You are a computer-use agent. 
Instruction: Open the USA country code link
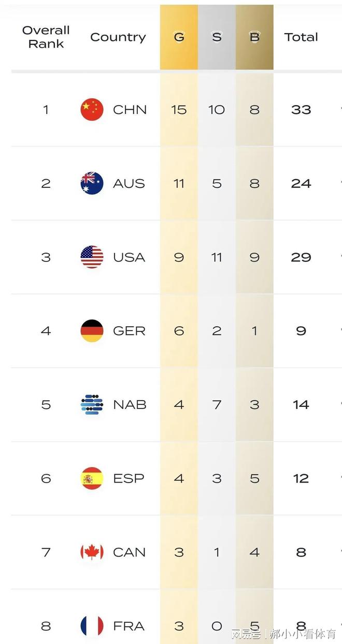point(129,257)
